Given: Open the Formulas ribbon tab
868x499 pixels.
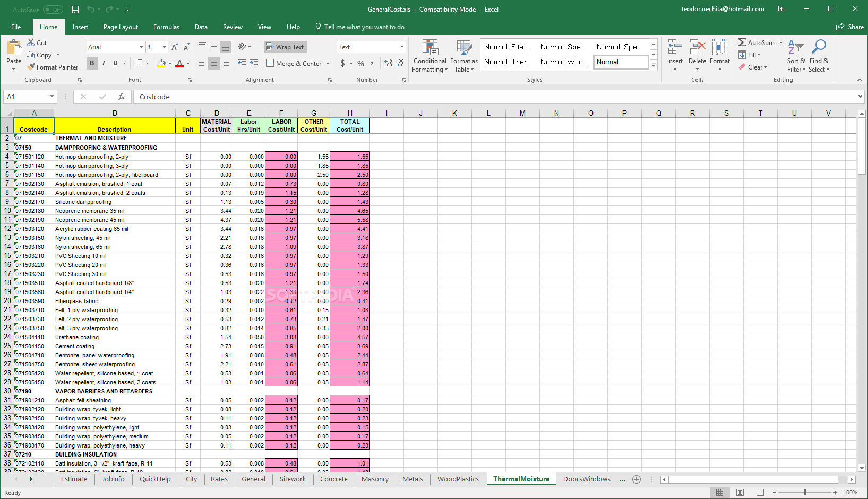Looking at the screenshot, I should [166, 27].
